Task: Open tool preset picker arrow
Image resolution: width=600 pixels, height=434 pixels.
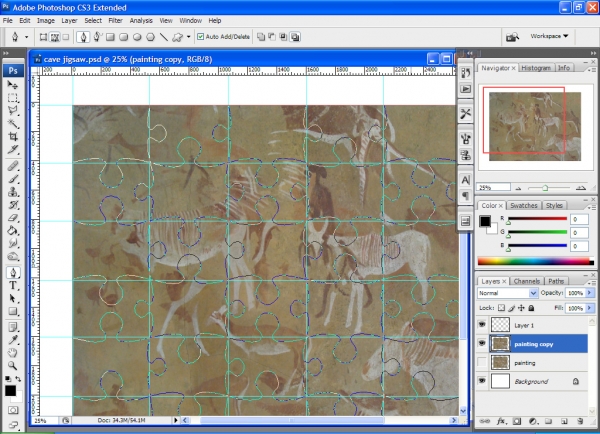Action: pyautogui.click(x=26, y=37)
